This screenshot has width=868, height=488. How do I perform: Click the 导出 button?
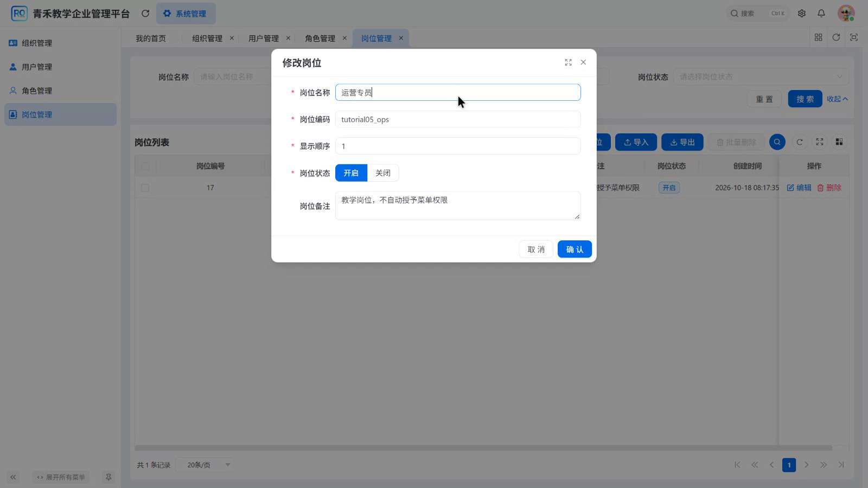(x=682, y=142)
